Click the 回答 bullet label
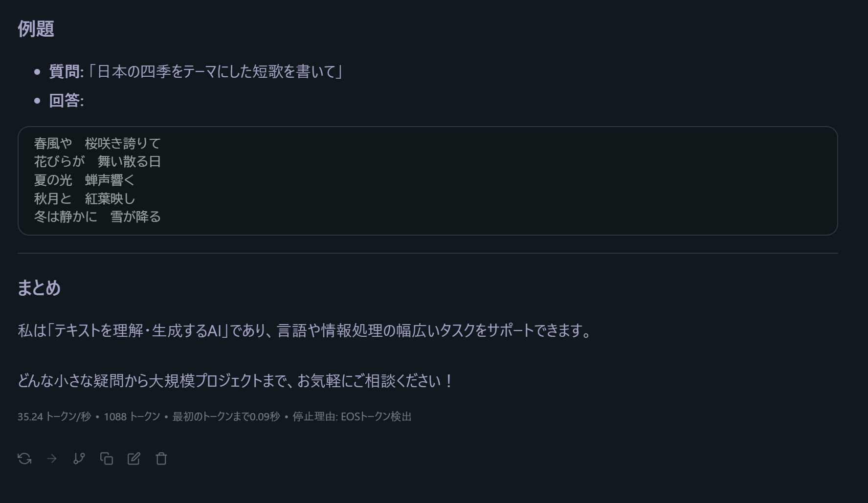Image resolution: width=868 pixels, height=503 pixels. [67, 101]
